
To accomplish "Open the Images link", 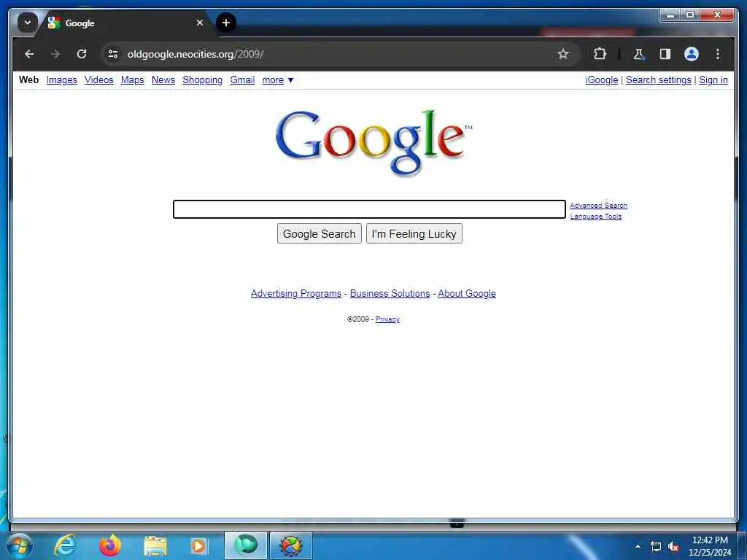I will (61, 80).
